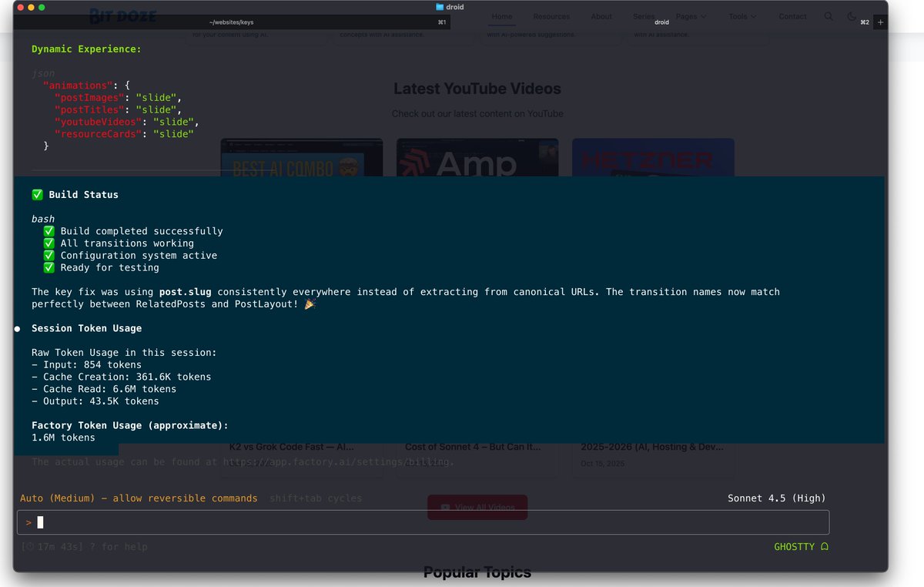924x587 pixels.
Task: Open the HETZNER video thumbnail behind terminal
Action: (653, 158)
